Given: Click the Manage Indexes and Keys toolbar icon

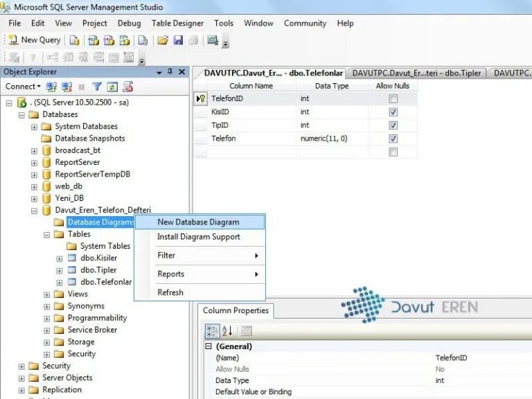Looking at the screenshot, I should click(x=67, y=57).
